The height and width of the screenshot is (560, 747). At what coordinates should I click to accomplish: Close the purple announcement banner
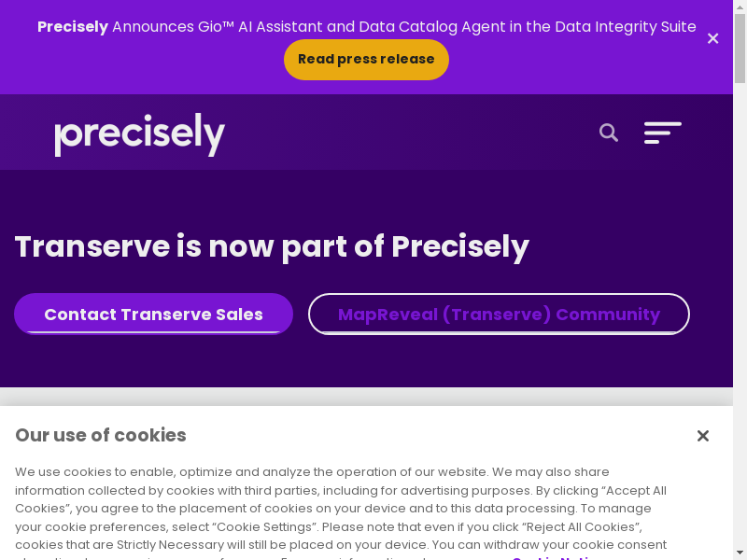712,38
